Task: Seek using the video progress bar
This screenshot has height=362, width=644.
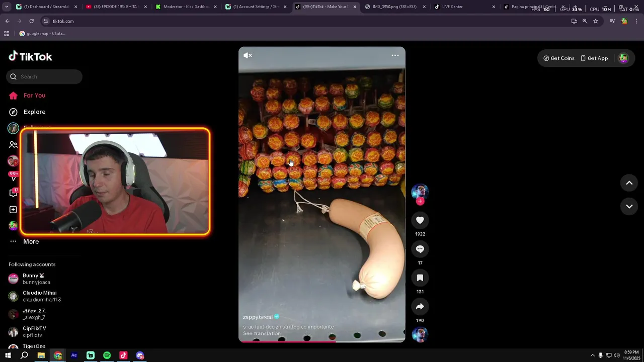Action: [322, 341]
